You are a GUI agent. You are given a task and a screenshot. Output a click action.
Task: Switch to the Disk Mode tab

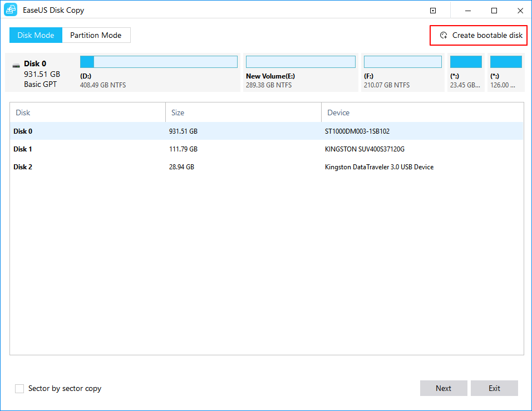[x=36, y=35]
